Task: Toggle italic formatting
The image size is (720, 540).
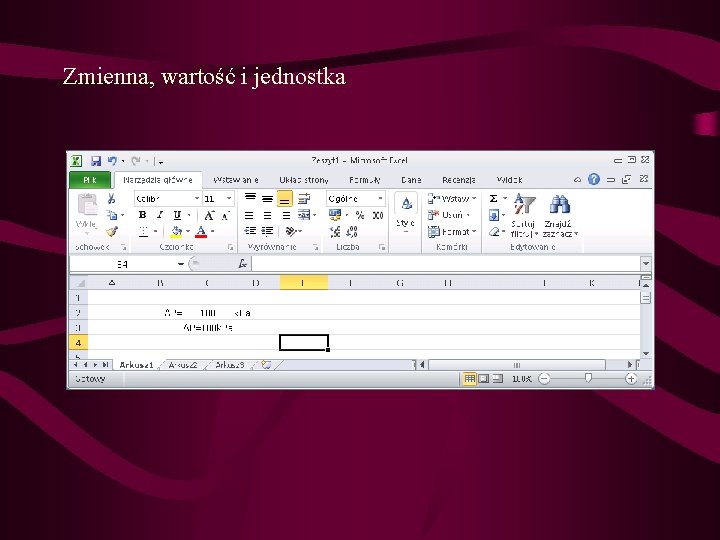Action: tap(159, 215)
